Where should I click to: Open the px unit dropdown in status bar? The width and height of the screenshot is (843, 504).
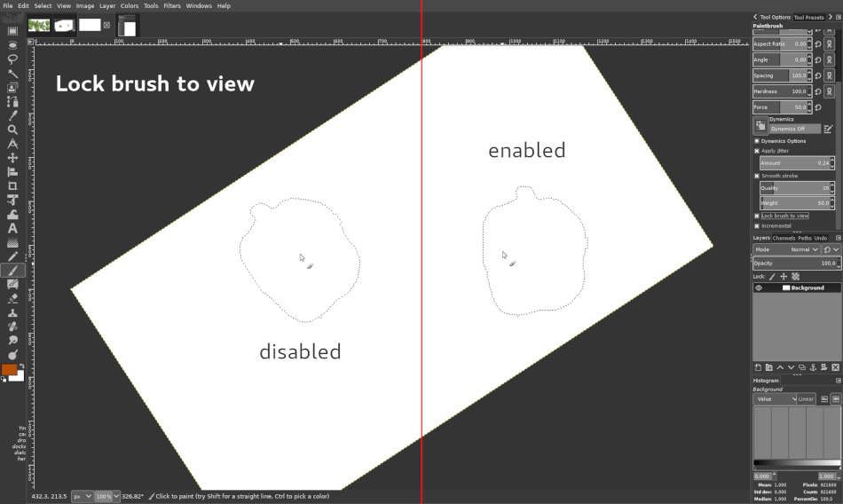[x=83, y=497]
